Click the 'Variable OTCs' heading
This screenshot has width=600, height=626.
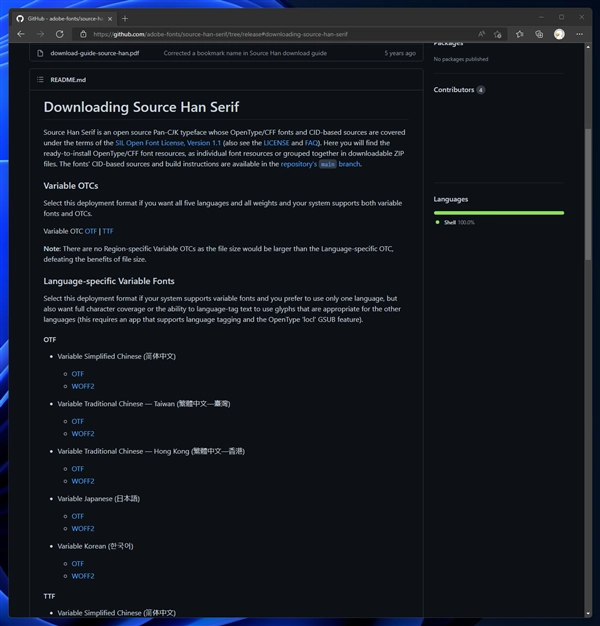click(71, 186)
